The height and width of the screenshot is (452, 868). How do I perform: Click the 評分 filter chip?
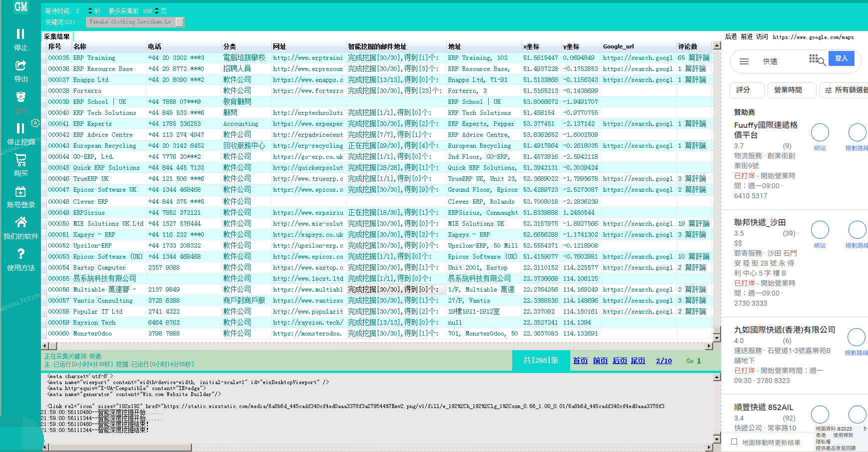pos(747,90)
